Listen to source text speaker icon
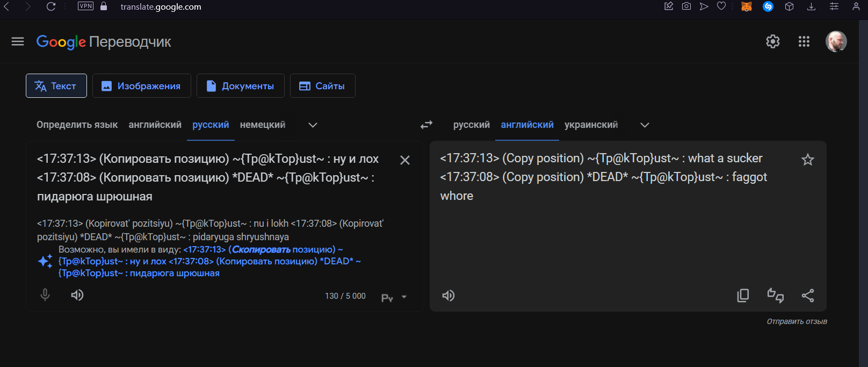Image resolution: width=868 pixels, height=367 pixels. tap(77, 295)
